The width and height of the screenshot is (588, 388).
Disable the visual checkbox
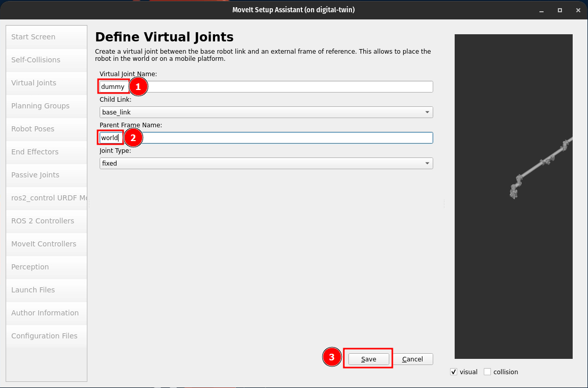pyautogui.click(x=454, y=372)
